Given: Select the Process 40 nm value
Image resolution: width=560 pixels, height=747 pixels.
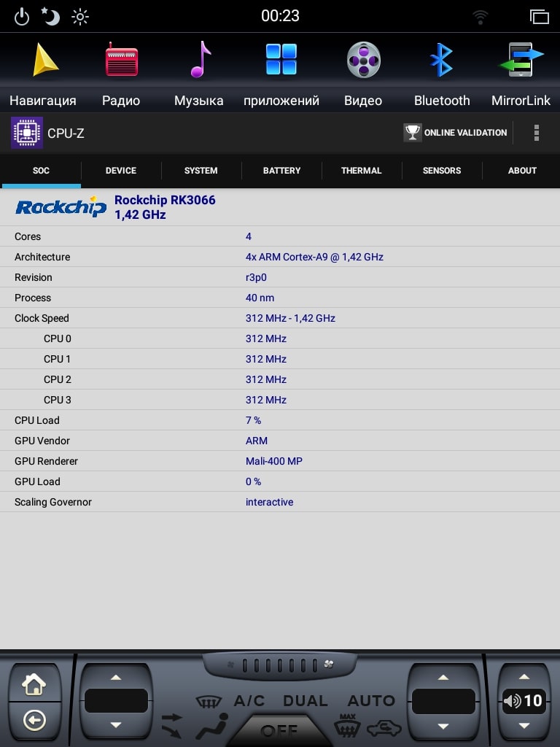Looking at the screenshot, I should click(x=260, y=298).
